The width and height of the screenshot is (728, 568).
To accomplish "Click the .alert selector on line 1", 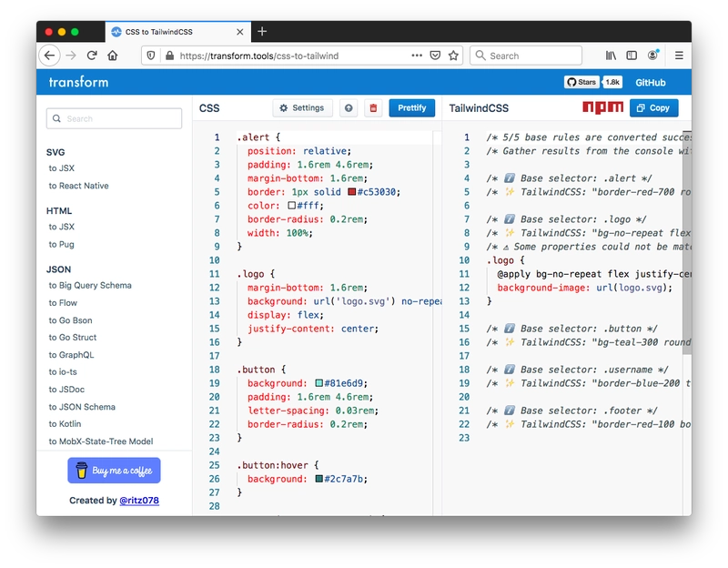I will coord(253,137).
